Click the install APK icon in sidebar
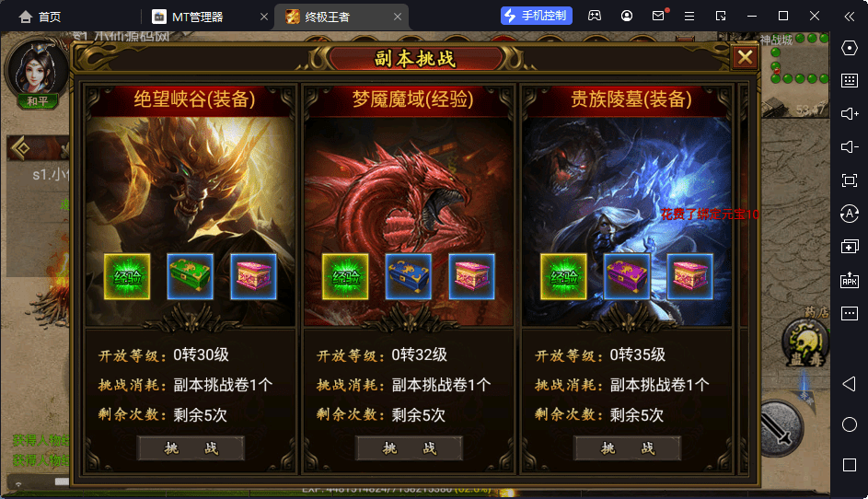This screenshot has width=868, height=499. coord(850,280)
